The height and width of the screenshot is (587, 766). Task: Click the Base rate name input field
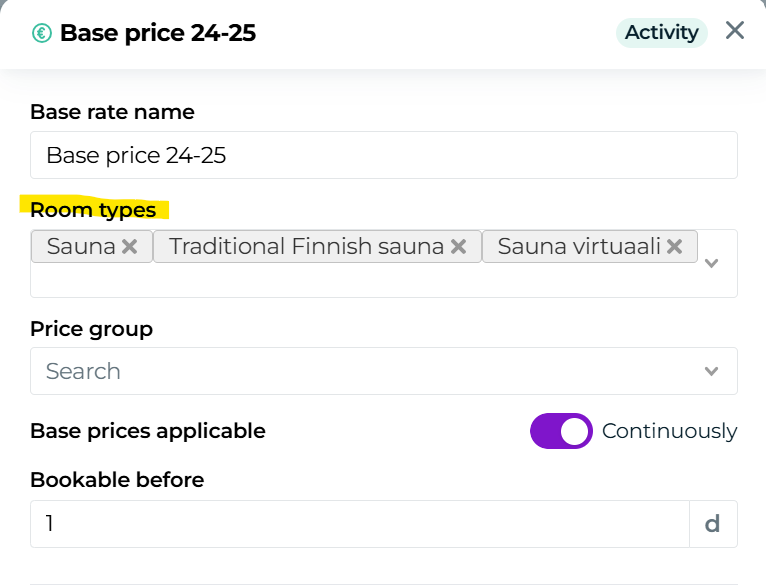click(384, 155)
